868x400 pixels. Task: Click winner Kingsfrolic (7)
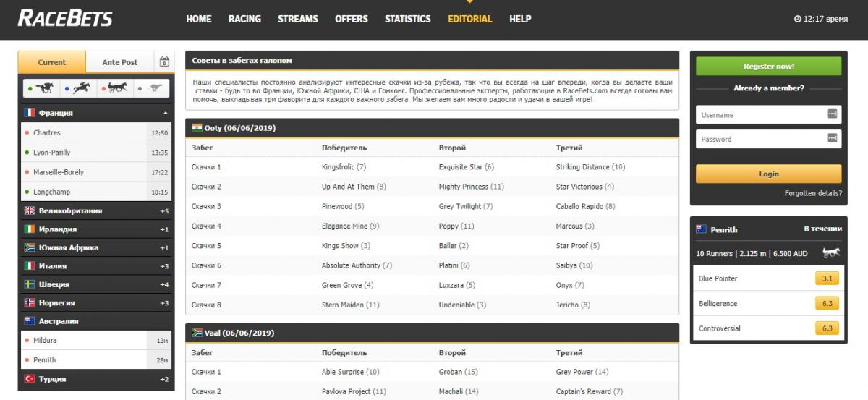click(x=344, y=167)
